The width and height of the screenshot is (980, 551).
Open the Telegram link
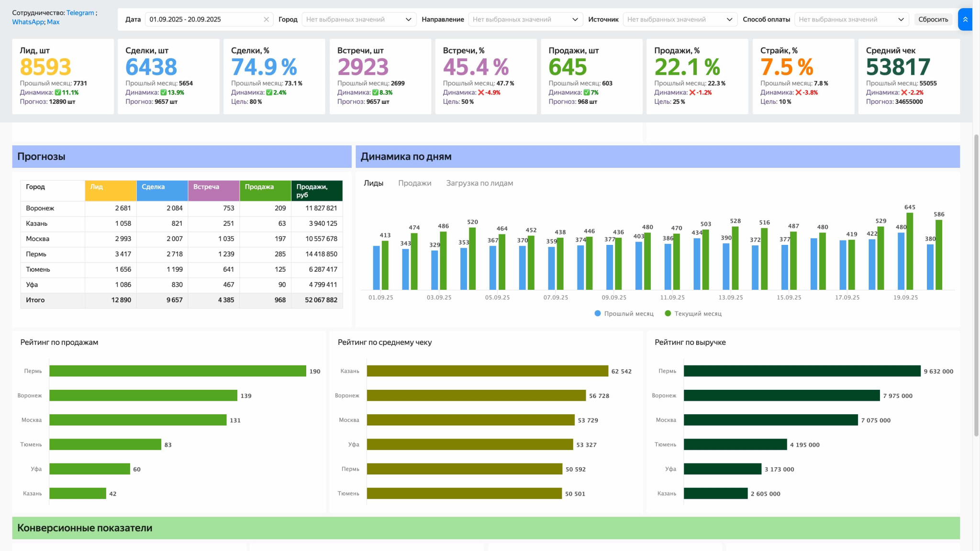coord(80,13)
